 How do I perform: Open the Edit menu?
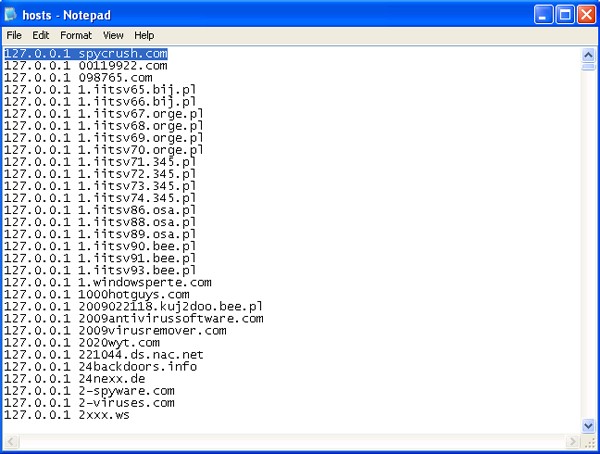[x=40, y=35]
